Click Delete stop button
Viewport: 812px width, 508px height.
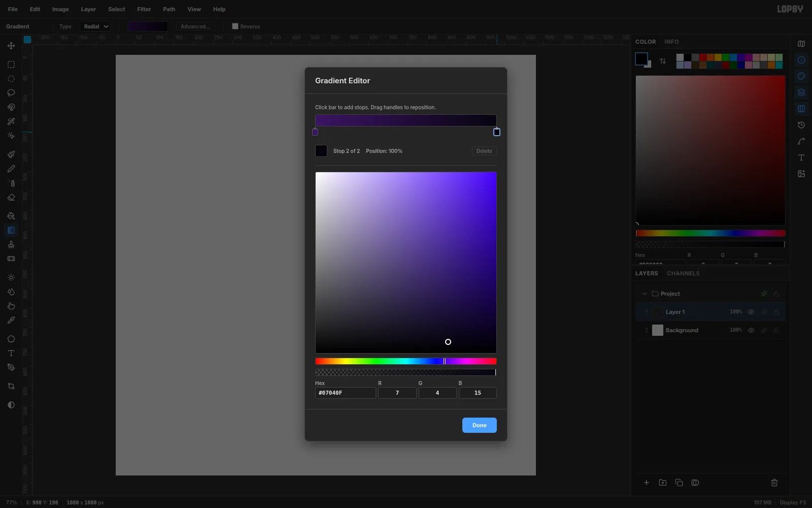pos(484,151)
